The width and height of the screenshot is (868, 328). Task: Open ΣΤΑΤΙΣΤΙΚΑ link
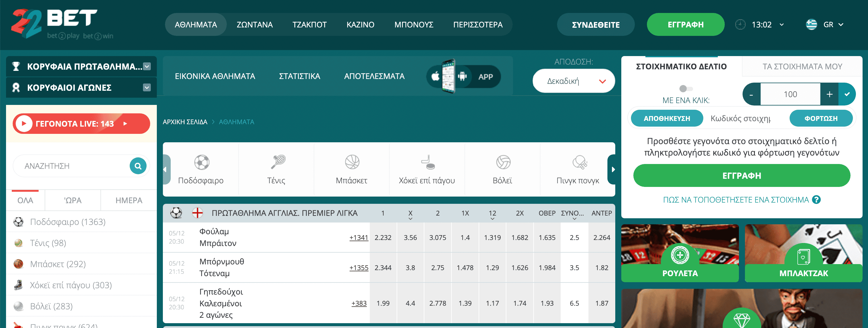[x=299, y=77]
